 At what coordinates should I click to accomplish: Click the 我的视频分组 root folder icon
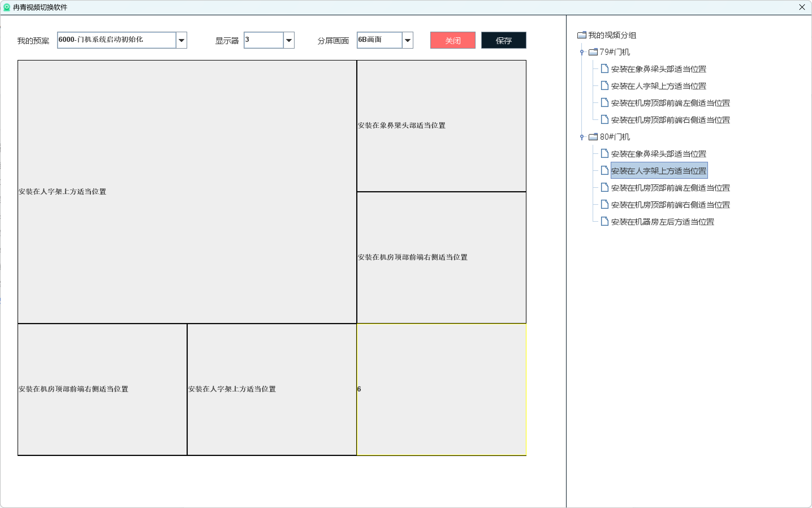point(582,35)
